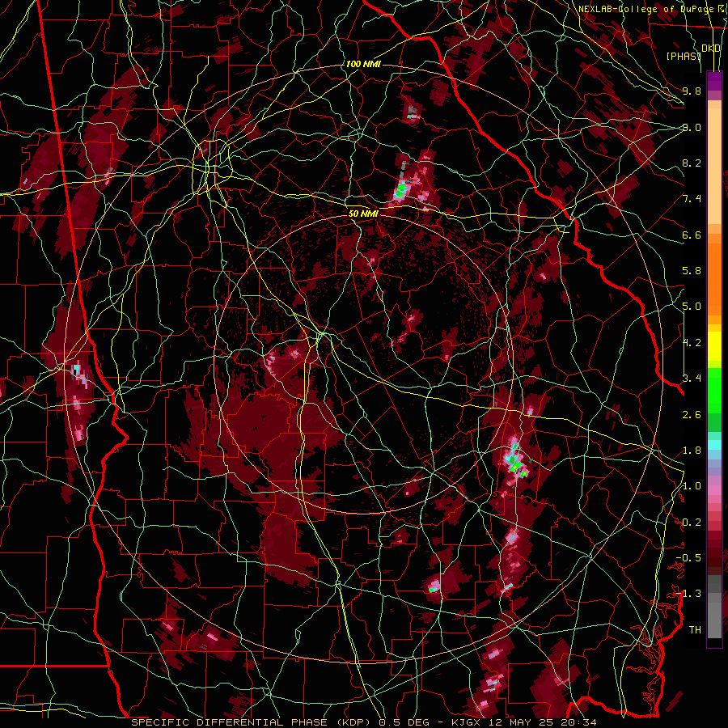Click the 100 NMI range ring label
728x728 pixels.
(363, 64)
